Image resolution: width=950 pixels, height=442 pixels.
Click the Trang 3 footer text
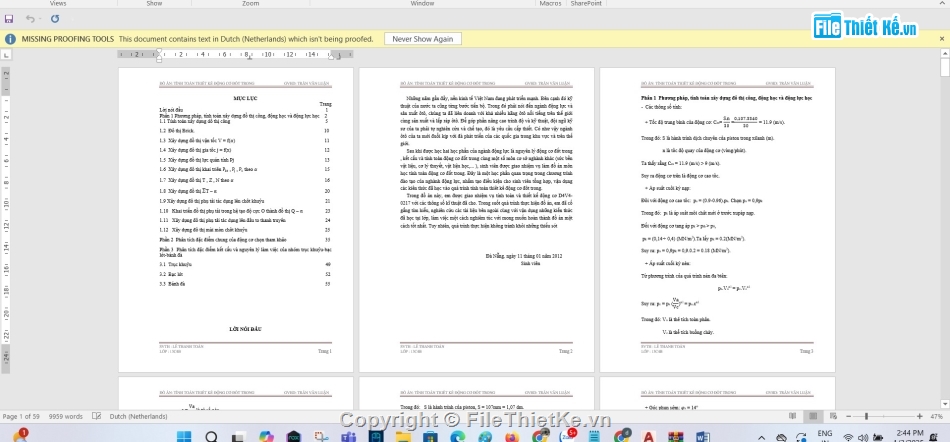coord(806,351)
